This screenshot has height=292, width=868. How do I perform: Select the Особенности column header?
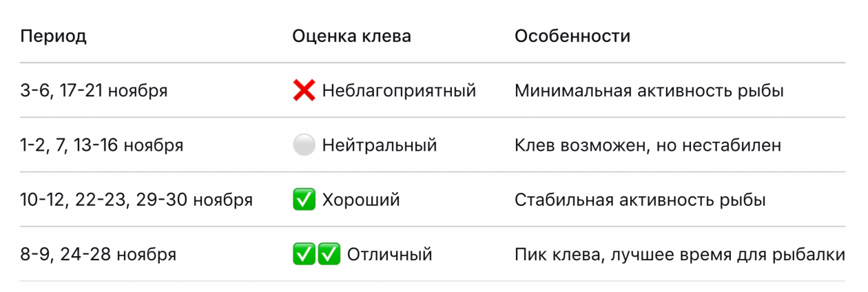pos(572,36)
